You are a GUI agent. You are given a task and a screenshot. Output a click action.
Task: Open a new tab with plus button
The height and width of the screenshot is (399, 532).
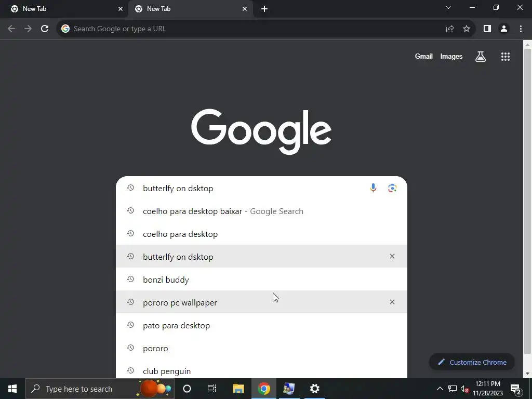(264, 9)
